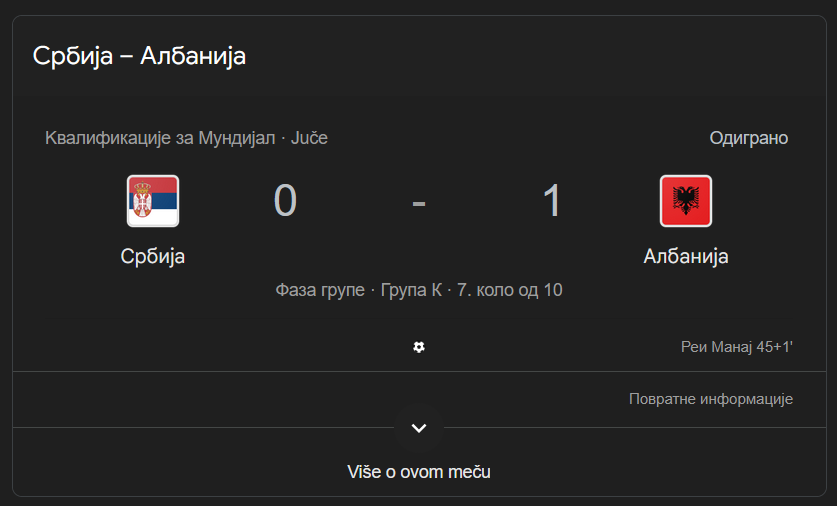Click the dash between the scores

419,202
